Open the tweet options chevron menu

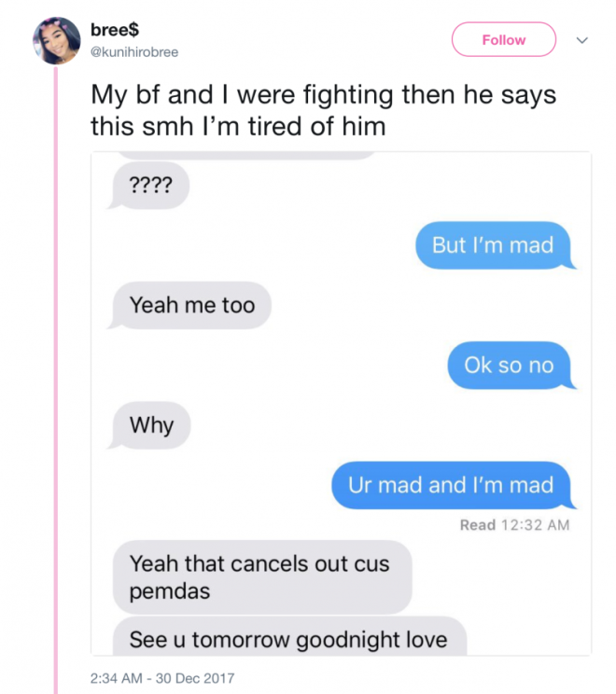pos(581,40)
